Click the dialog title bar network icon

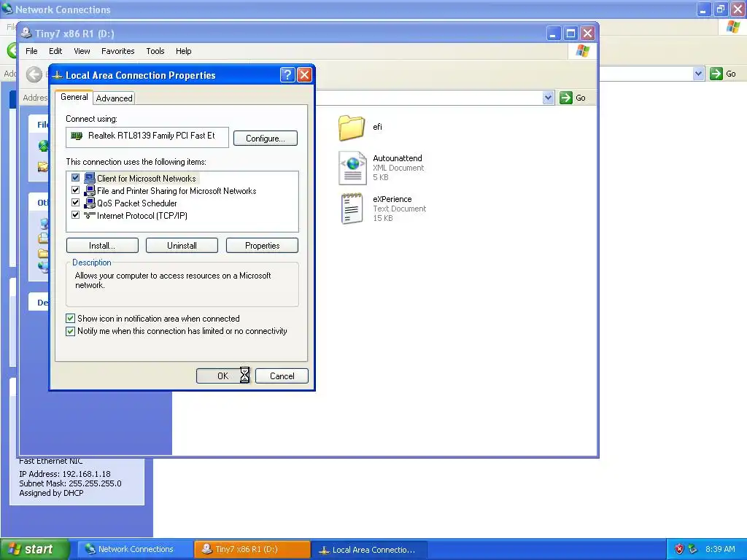pyautogui.click(x=57, y=75)
